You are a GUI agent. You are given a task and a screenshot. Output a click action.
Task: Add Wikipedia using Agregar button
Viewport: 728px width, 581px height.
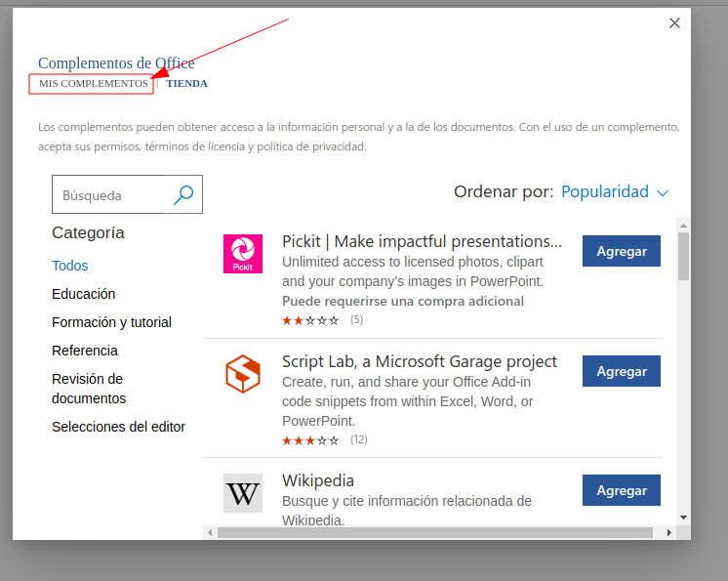click(621, 490)
